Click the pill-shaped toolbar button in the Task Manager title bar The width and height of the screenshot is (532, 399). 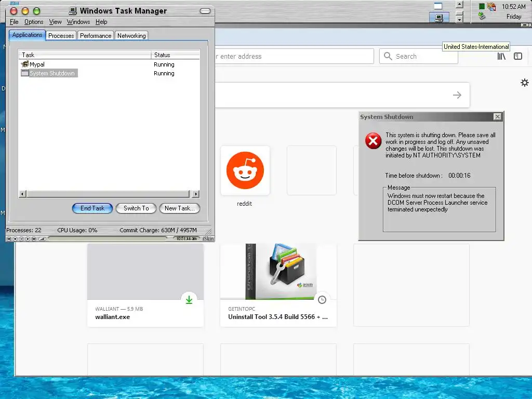click(205, 11)
